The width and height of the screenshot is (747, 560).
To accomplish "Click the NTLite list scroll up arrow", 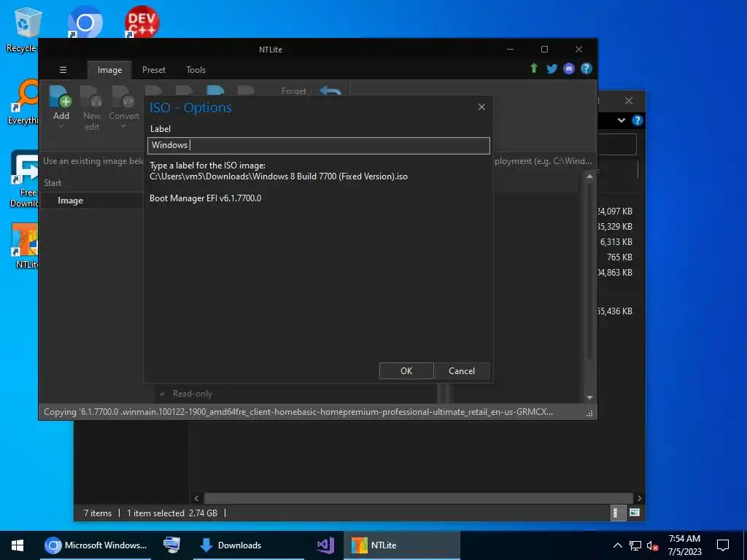I will (589, 176).
